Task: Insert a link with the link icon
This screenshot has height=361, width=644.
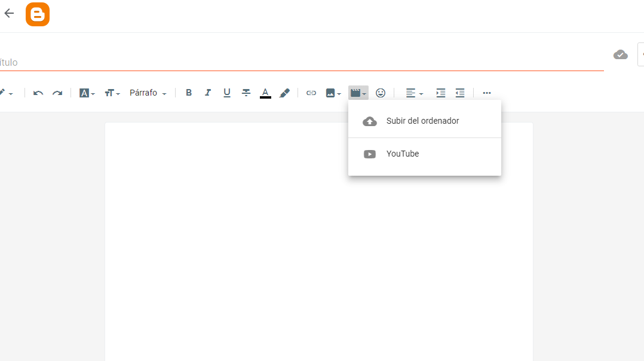Action: pos(311,93)
